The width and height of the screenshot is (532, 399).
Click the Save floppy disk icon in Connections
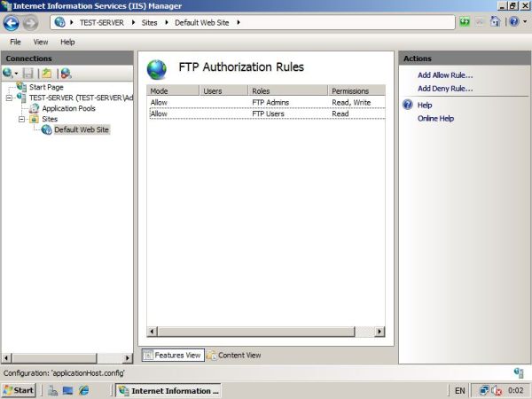[27, 73]
